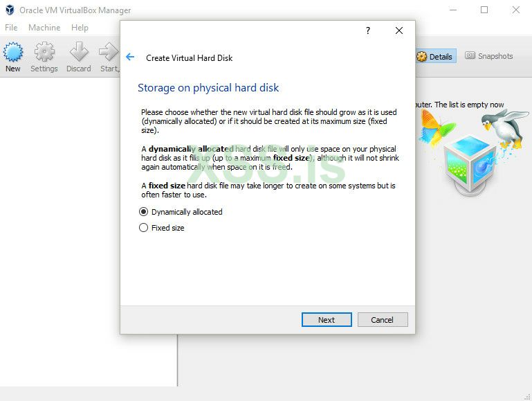Open the Help menu

coord(80,28)
